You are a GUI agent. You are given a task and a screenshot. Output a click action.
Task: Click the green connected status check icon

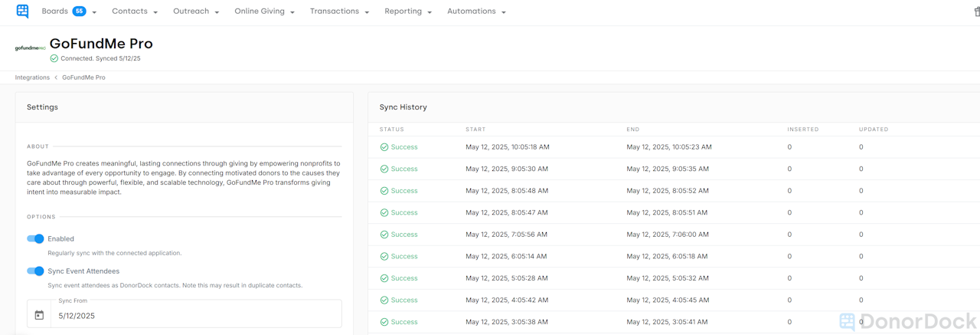[54, 58]
